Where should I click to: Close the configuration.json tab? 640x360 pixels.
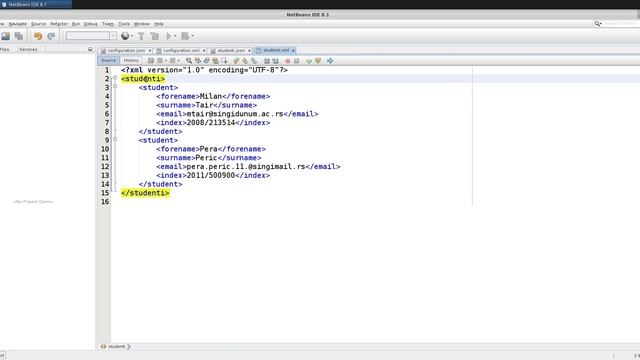click(x=150, y=51)
